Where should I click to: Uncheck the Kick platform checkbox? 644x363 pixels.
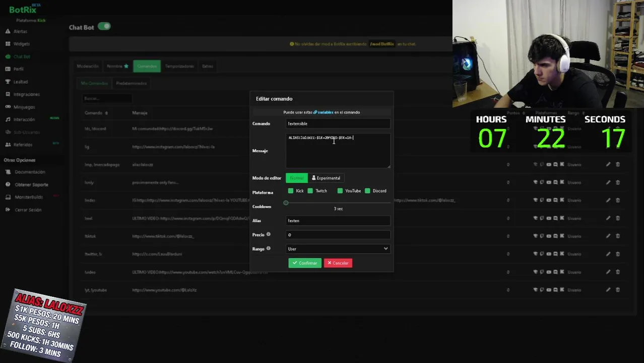[x=291, y=191]
